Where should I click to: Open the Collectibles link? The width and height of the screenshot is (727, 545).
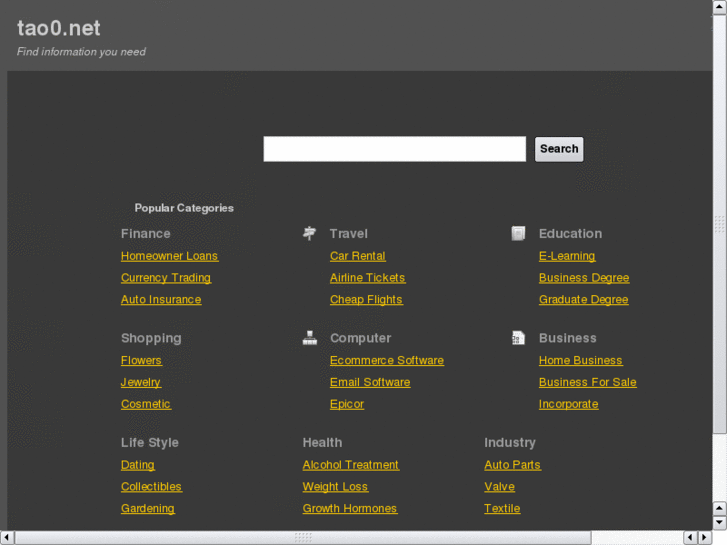pos(151,487)
